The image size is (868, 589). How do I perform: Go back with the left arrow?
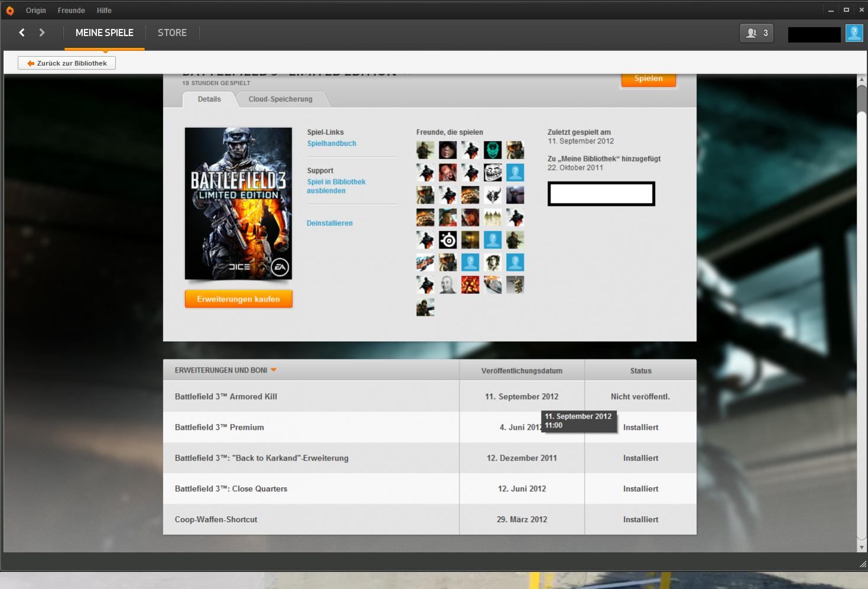tap(22, 33)
